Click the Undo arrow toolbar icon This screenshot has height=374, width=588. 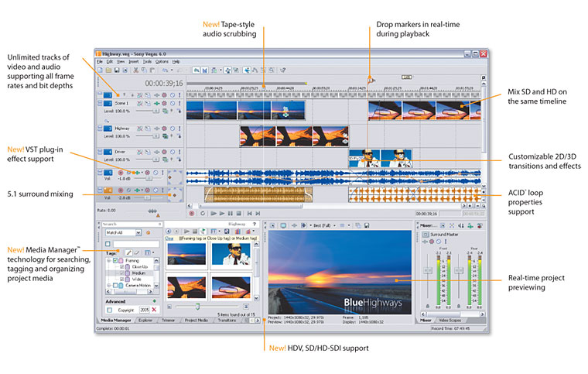pos(165,70)
